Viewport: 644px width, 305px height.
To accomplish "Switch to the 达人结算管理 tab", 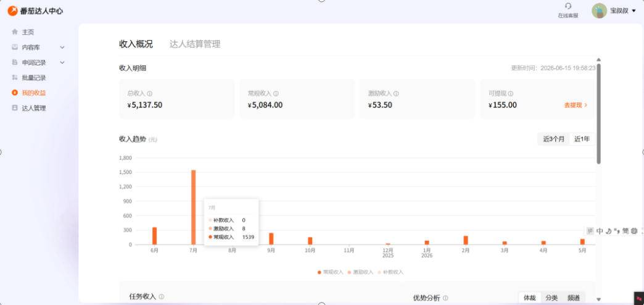I will [195, 44].
